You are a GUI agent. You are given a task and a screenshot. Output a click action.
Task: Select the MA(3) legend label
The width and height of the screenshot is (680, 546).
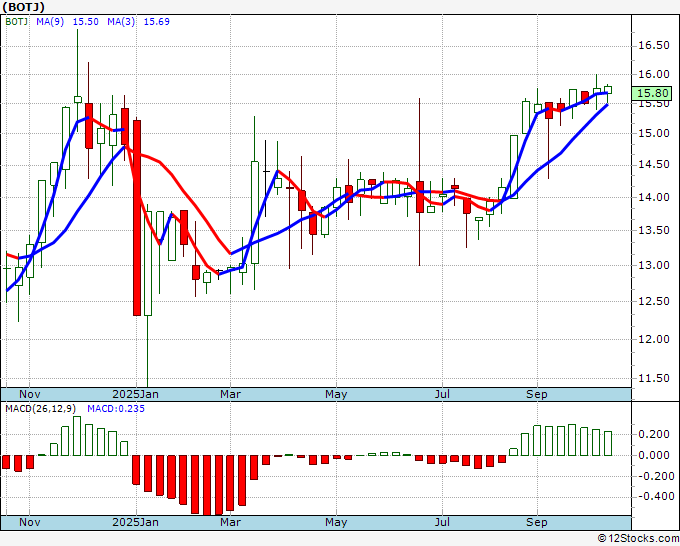coord(121,22)
